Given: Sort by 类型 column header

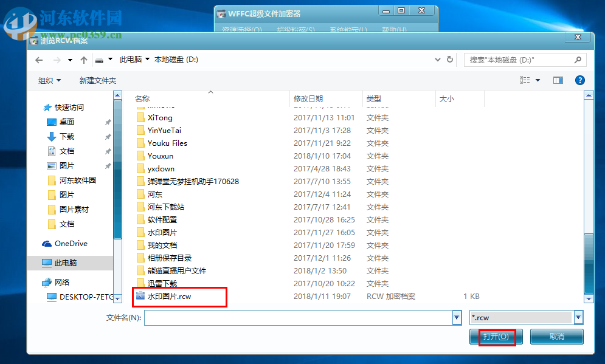Looking at the screenshot, I should (x=373, y=98).
